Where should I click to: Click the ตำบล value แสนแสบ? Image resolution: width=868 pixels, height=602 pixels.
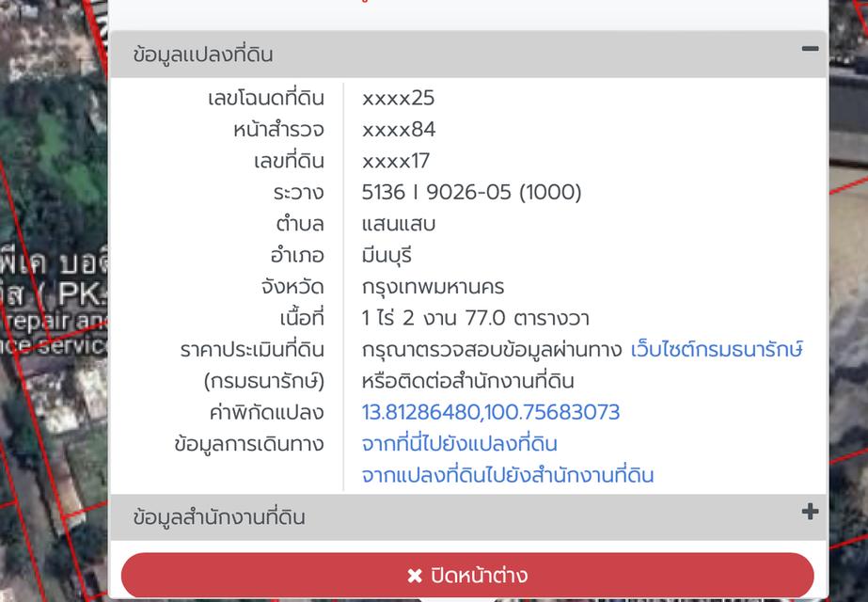click(x=394, y=223)
